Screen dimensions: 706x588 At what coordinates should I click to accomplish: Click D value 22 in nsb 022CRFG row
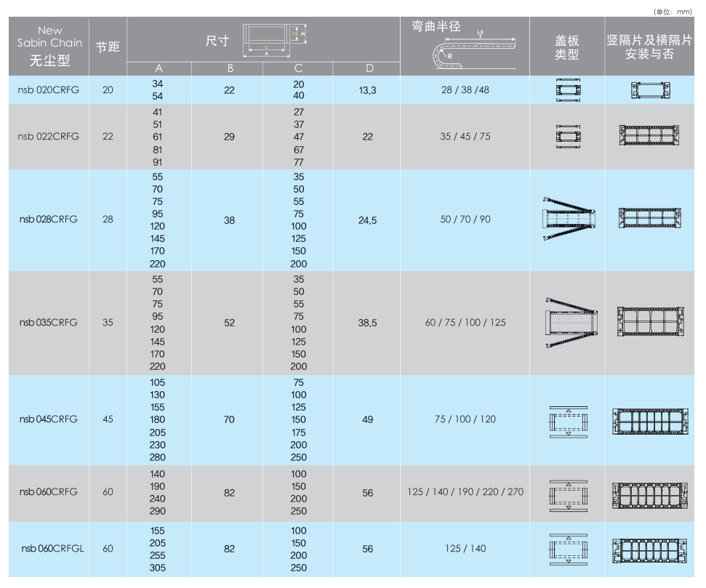(367, 137)
